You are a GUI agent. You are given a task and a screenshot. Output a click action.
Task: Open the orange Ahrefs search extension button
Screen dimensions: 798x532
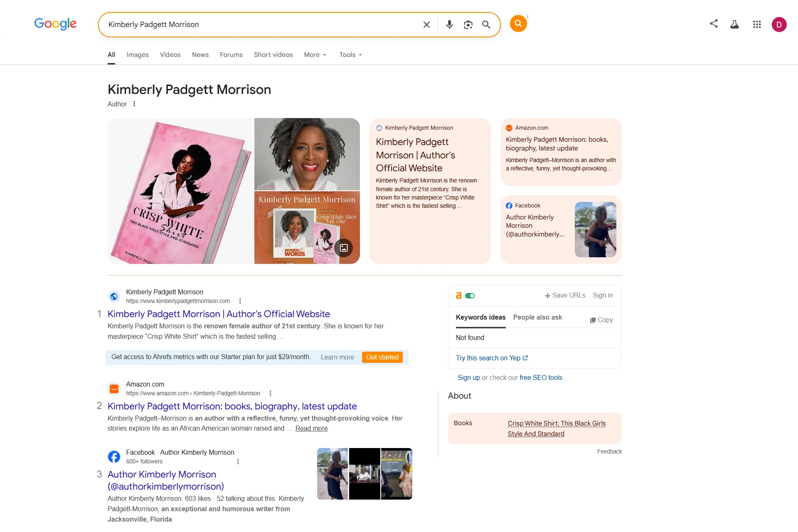518,24
